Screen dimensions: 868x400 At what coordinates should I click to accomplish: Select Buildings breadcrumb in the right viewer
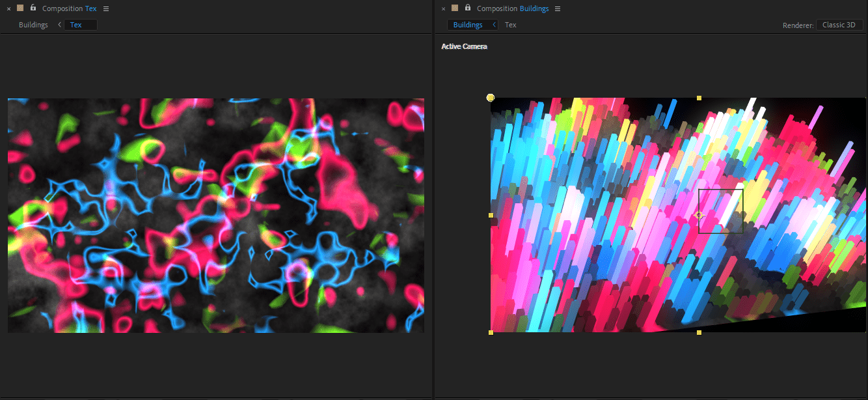[x=468, y=25]
